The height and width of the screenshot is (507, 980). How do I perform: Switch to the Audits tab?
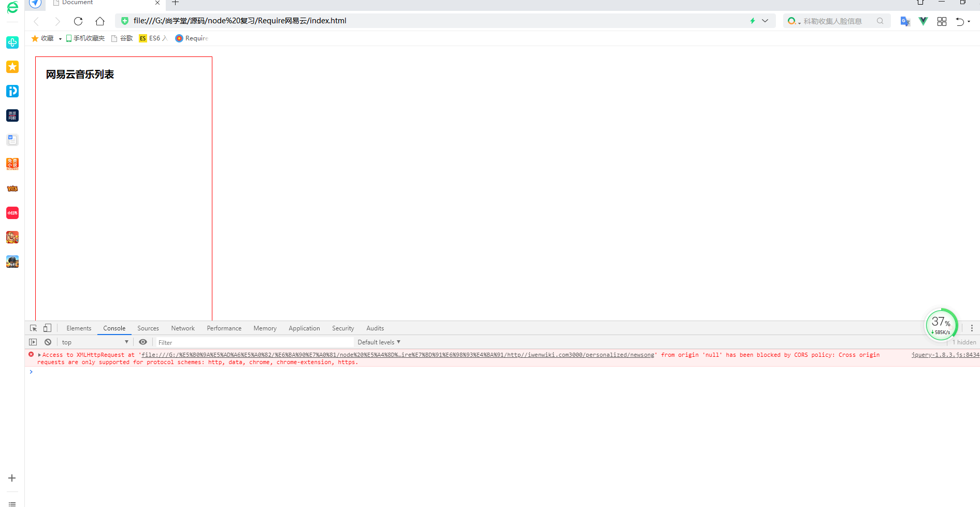pyautogui.click(x=375, y=328)
